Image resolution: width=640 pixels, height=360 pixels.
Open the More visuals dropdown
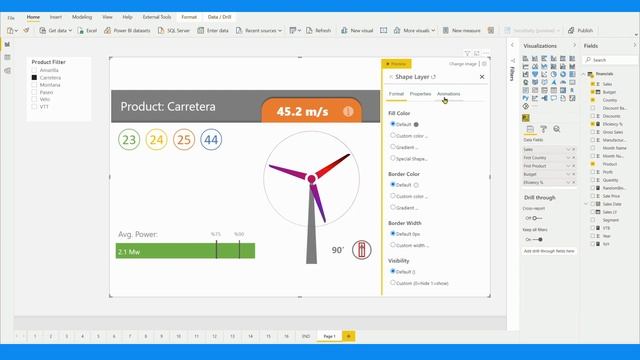pyautogui.click(x=433, y=31)
